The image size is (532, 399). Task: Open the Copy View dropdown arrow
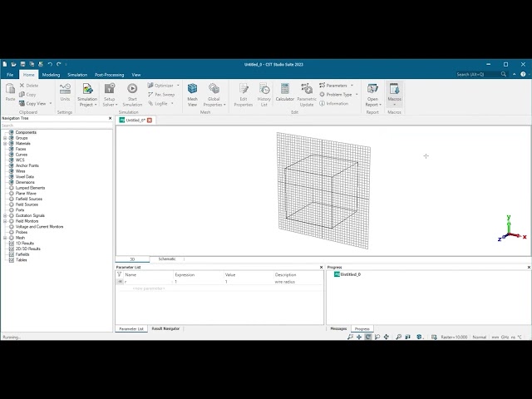(51, 103)
